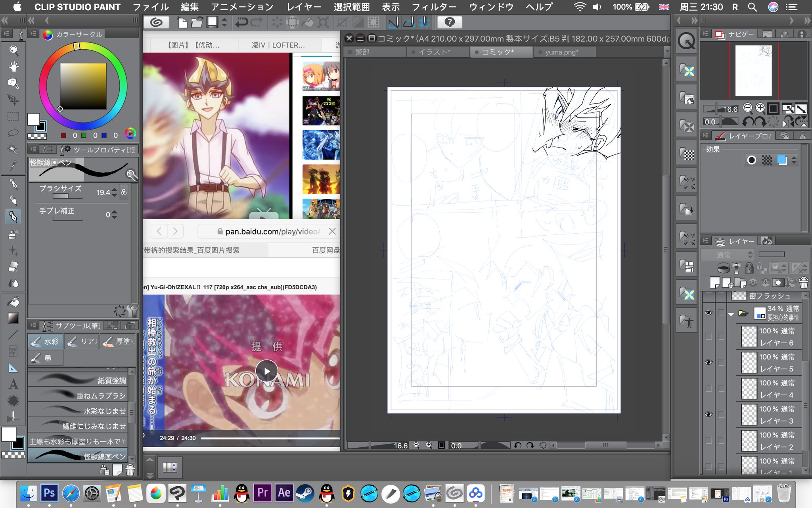Undo the last action
The image size is (812, 508).
(x=241, y=22)
